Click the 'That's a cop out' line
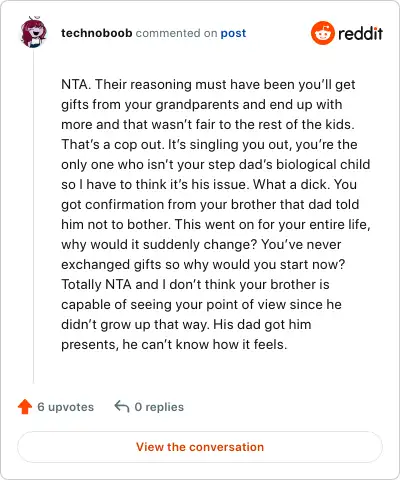Viewport: 400px width, 480px height. click(x=209, y=145)
